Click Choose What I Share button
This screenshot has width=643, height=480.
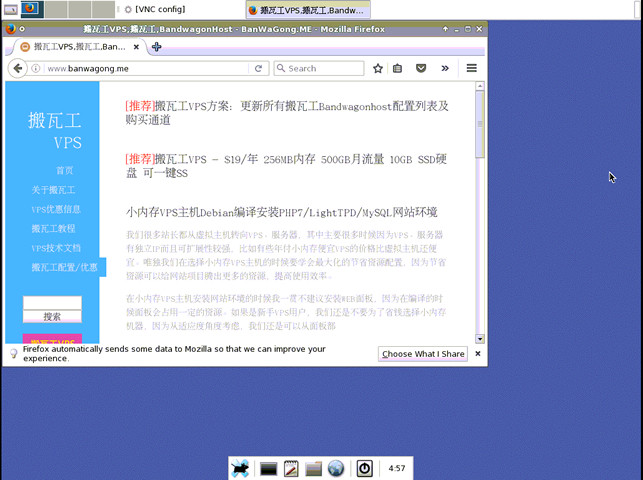click(423, 354)
